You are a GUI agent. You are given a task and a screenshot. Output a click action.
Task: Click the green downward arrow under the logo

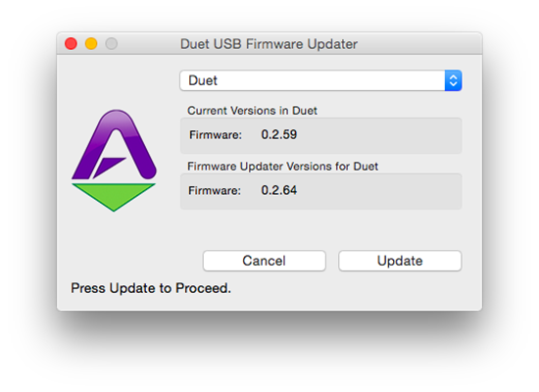(x=114, y=197)
